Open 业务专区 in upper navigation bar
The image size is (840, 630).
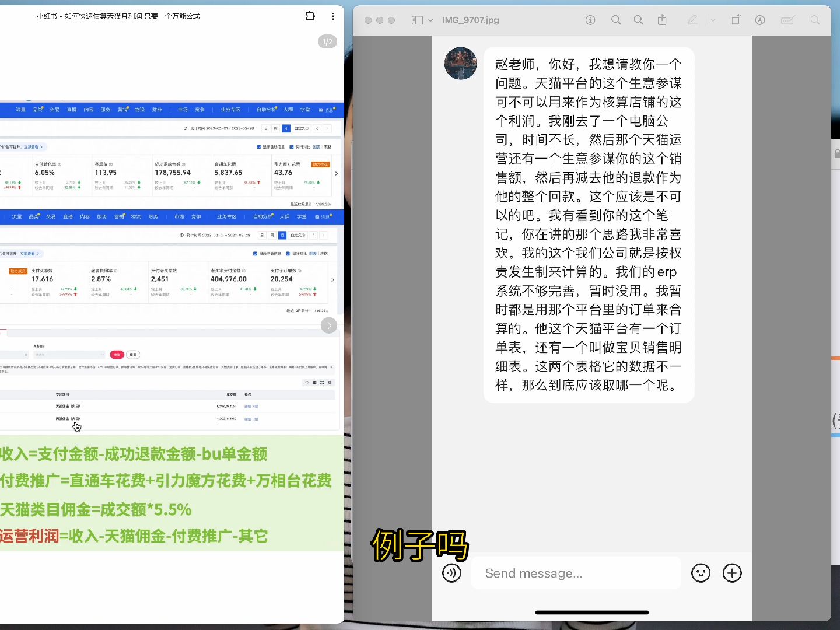230,110
